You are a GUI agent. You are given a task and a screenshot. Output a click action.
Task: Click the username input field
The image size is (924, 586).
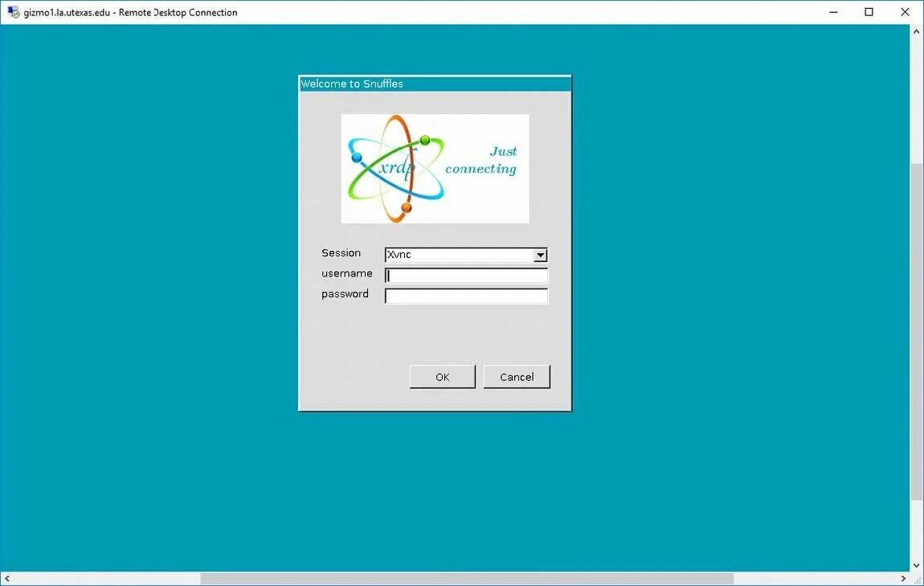point(465,275)
